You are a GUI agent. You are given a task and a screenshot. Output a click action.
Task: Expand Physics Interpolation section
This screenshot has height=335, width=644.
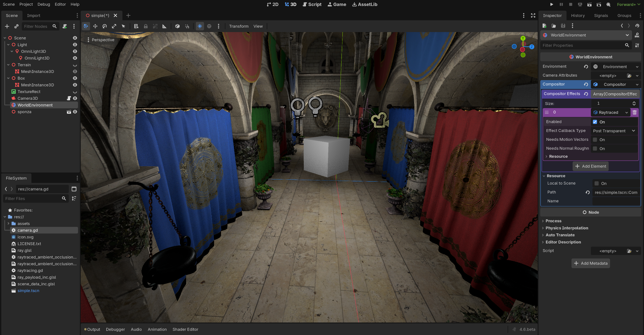567,228
